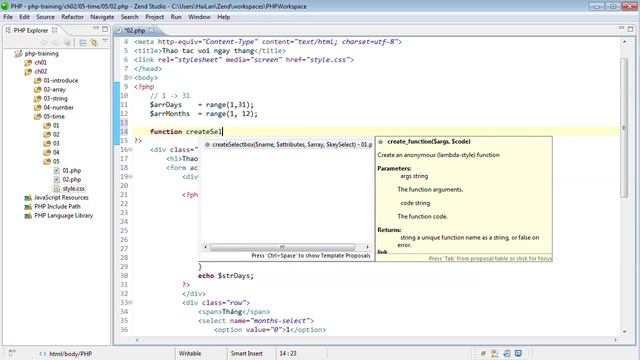Open the Edit menu

coord(24,17)
